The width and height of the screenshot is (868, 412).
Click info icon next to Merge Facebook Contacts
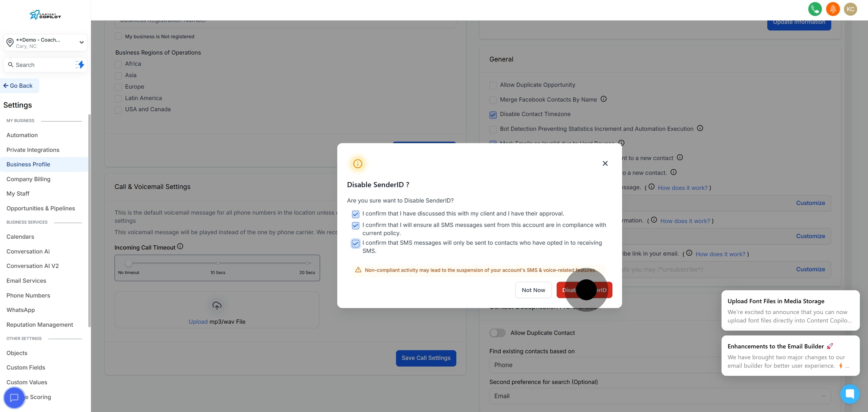[603, 99]
